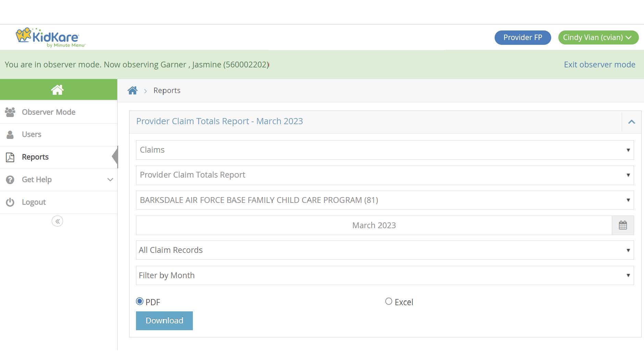
Task: Open Get Help in the sidebar
Action: pyautogui.click(x=59, y=180)
